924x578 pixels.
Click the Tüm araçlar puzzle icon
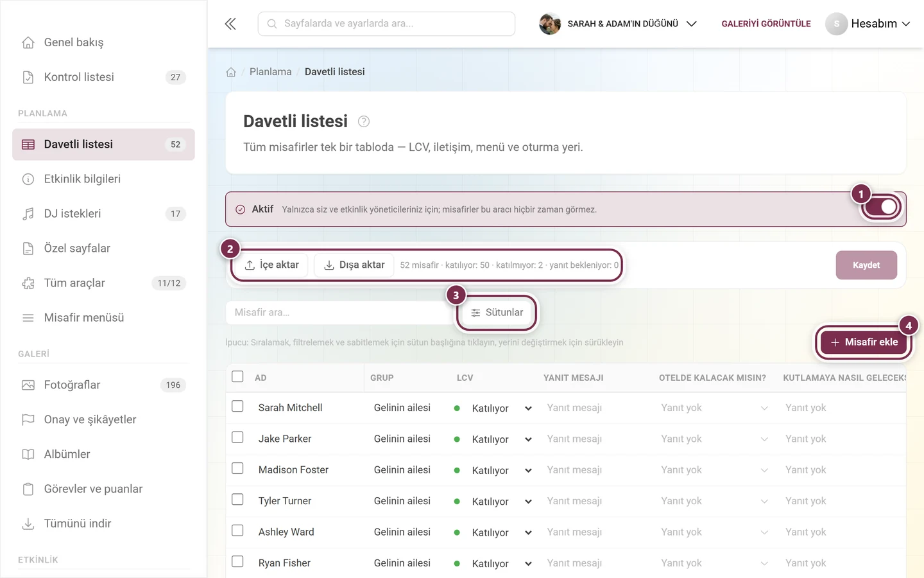tap(28, 283)
